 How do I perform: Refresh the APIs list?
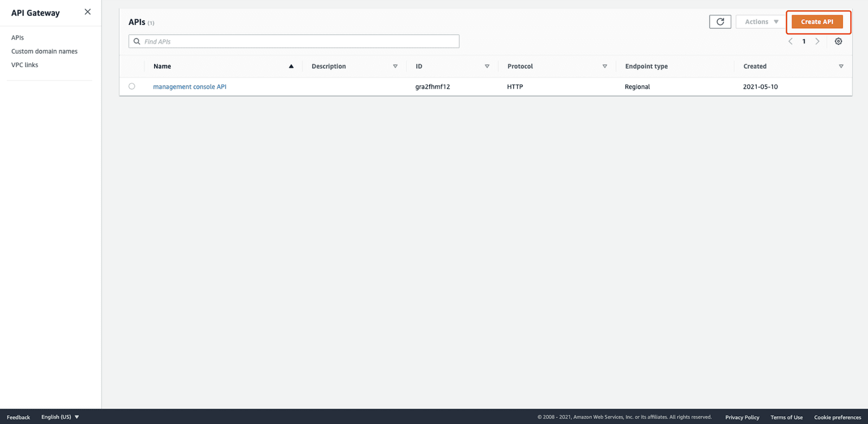[x=720, y=22]
